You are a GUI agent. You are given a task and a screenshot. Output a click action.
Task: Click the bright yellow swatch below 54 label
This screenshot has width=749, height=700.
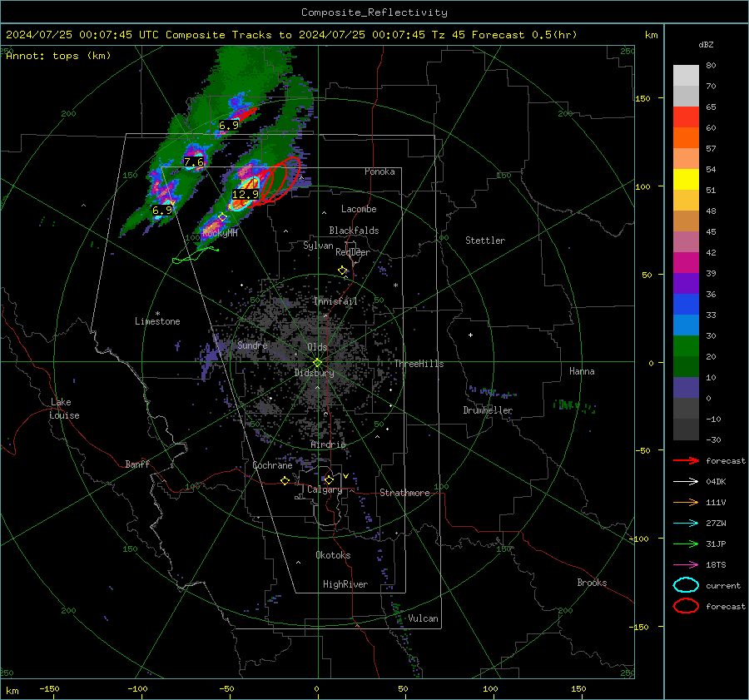[686, 180]
